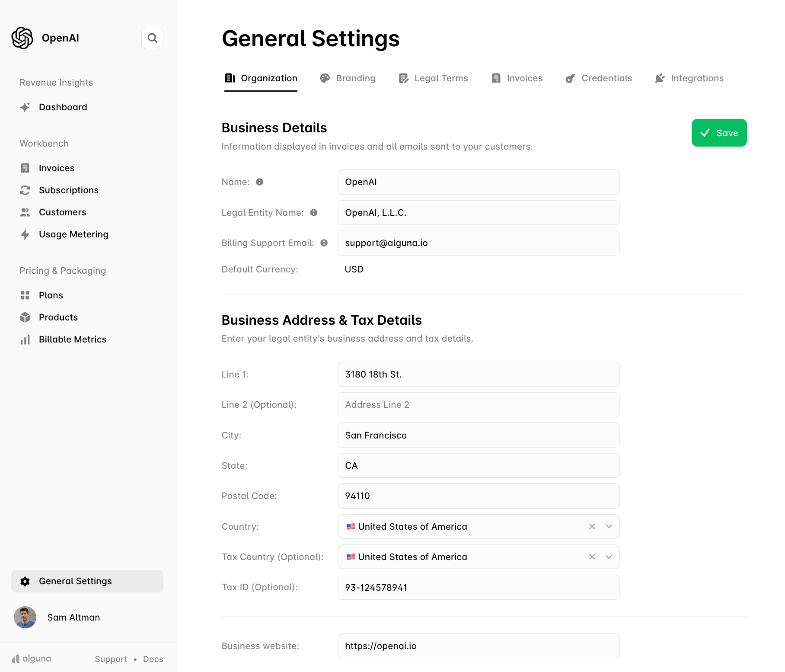This screenshot has width=785, height=672.
Task: Open the Docs link in footer
Action: click(x=153, y=659)
